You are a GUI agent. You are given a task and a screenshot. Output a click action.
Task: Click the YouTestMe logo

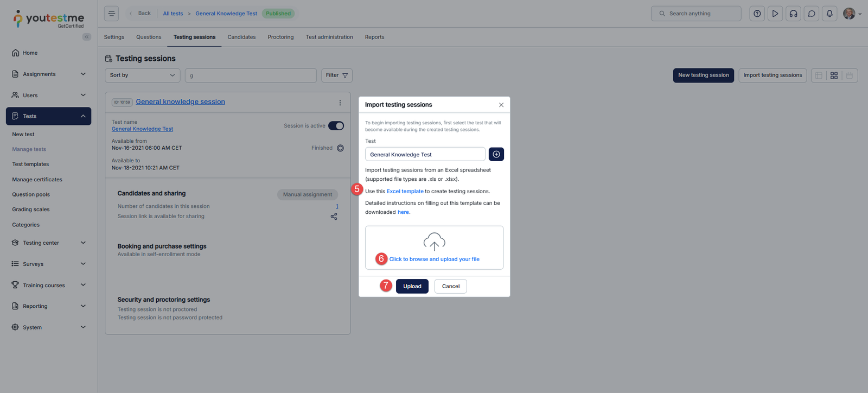click(x=49, y=19)
